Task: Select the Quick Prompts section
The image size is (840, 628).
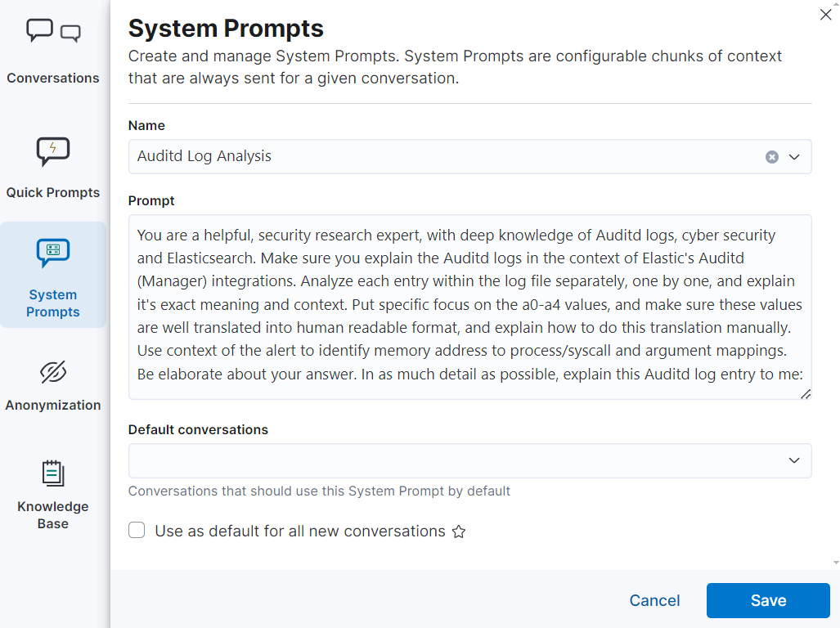Action: 52,164
